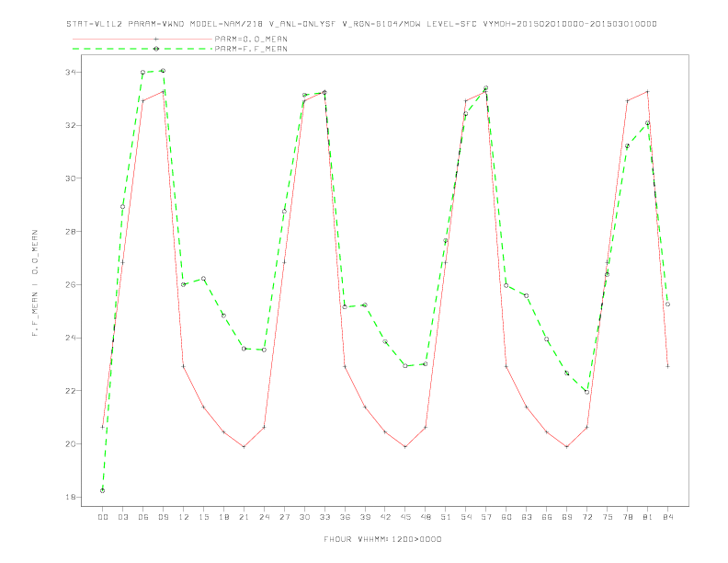
Task: Click x-axis tick label 48
Action: (426, 517)
